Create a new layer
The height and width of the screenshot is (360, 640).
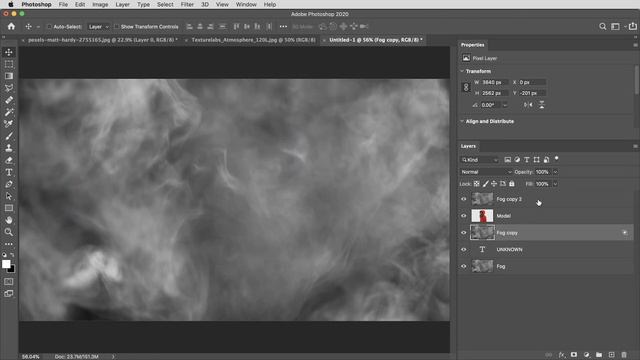pos(611,355)
